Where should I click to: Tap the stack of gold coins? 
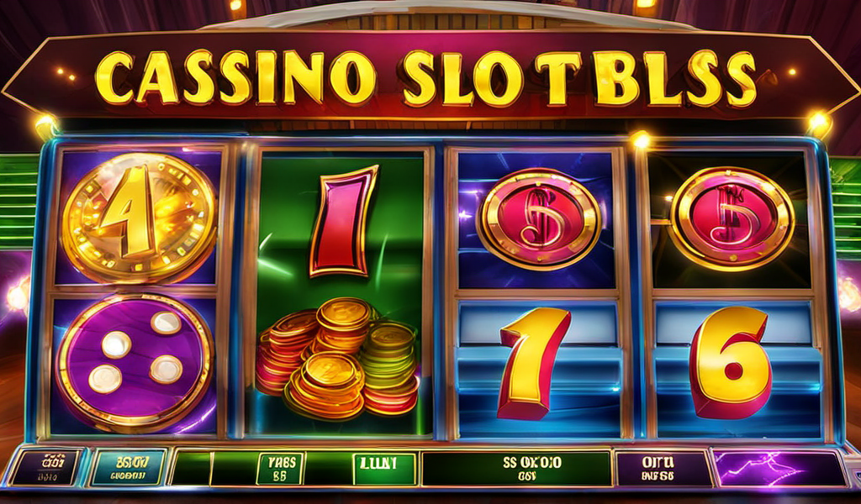click(x=336, y=356)
